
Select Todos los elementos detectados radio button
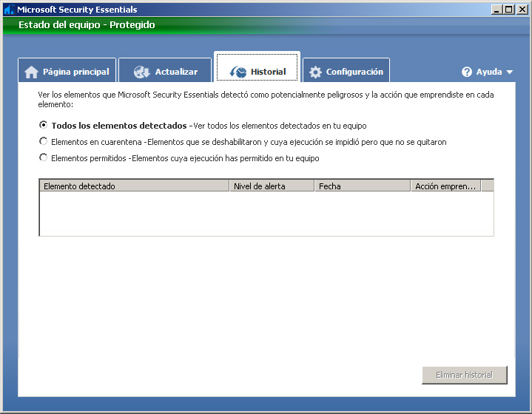[44, 125]
